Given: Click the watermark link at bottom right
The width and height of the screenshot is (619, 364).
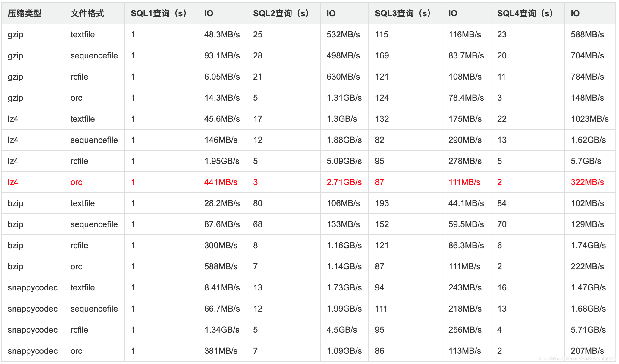Looking at the screenshot, I should point(576,358).
